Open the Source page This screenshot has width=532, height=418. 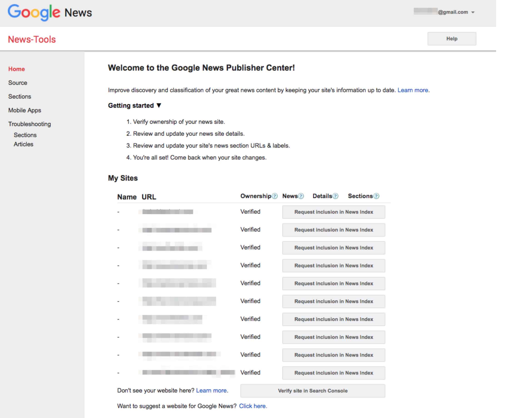click(18, 82)
